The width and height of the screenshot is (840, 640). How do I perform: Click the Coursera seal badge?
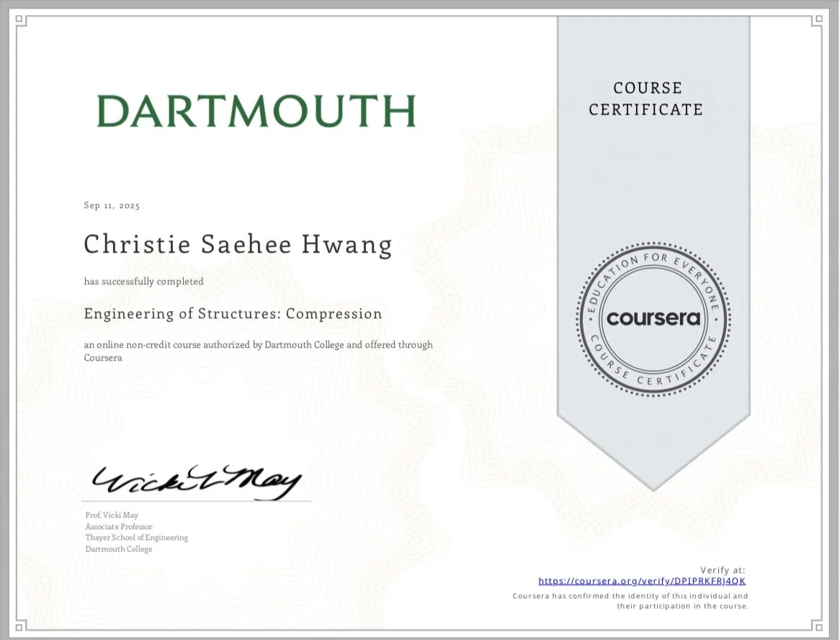[653, 319]
